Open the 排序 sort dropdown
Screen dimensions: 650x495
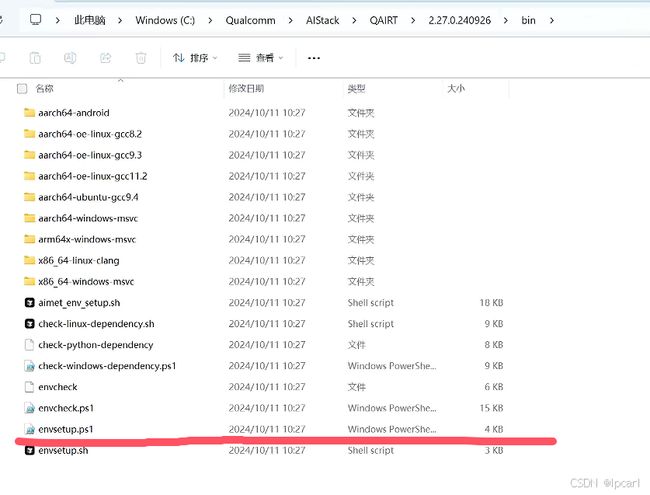[195, 58]
